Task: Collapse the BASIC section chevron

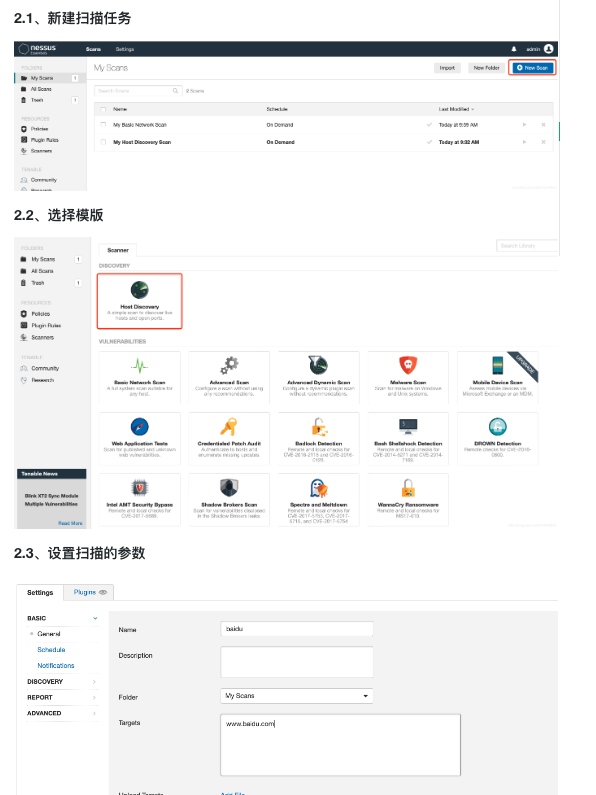Action: 95,619
